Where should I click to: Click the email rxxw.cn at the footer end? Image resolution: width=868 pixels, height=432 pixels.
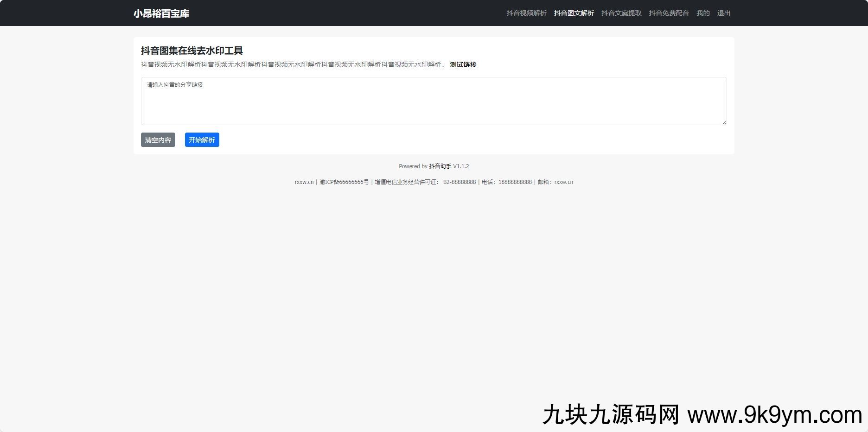563,182
